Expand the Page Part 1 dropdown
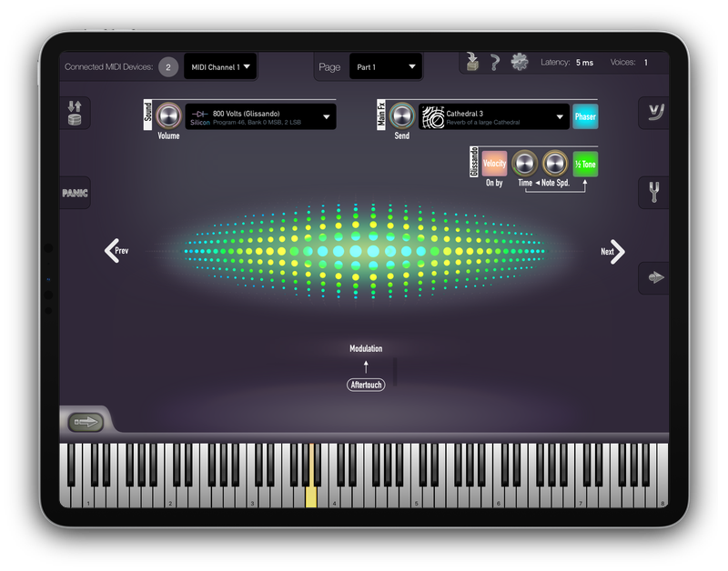 point(386,66)
